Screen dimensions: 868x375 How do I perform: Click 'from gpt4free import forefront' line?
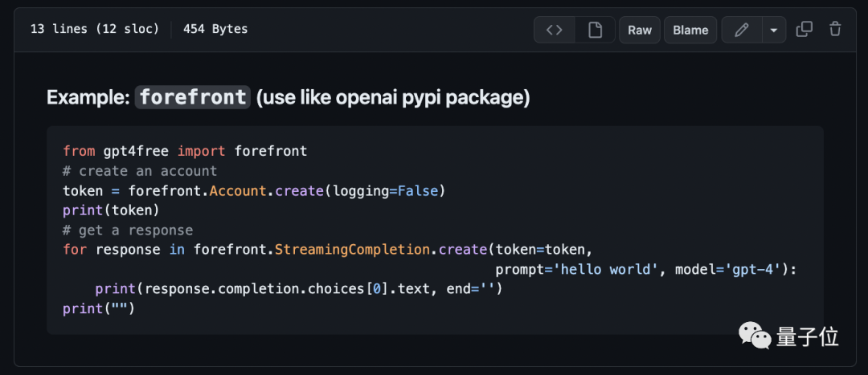[185, 151]
